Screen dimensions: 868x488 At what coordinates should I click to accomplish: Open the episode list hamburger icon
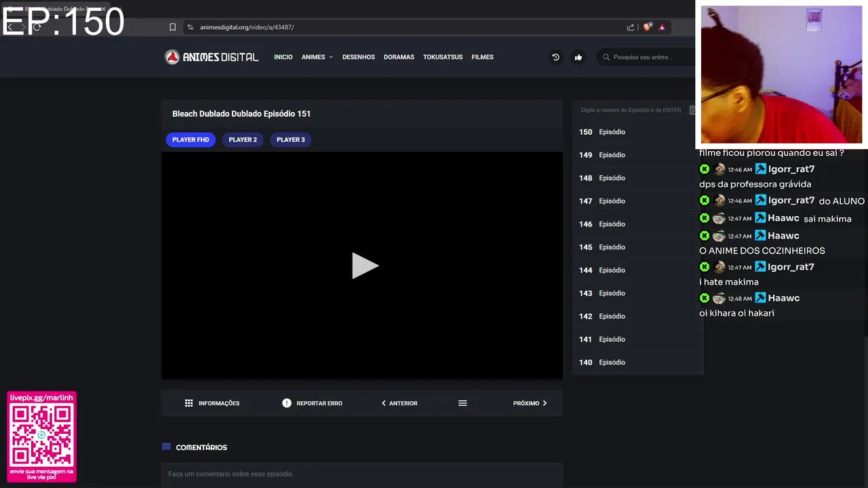462,403
